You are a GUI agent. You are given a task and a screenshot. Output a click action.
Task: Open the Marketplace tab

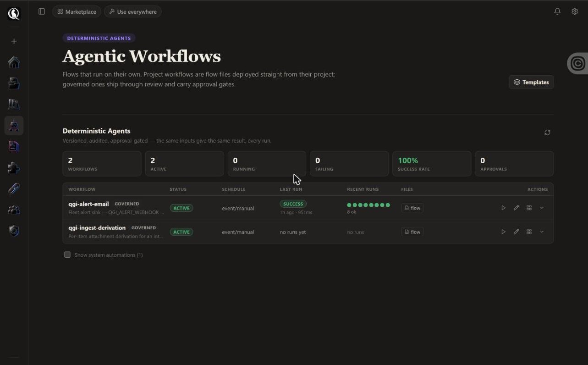(x=77, y=11)
